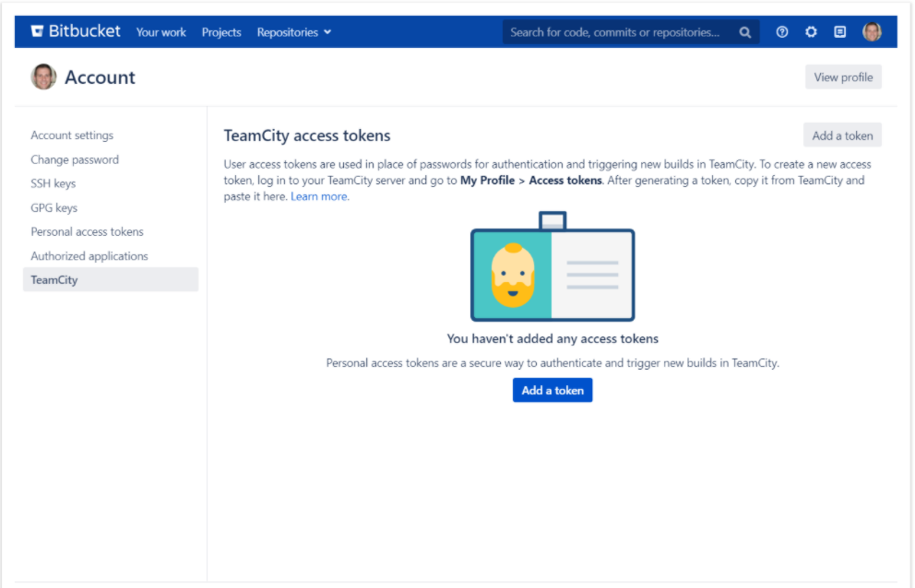
Task: Select Authorized applications in sidebar
Action: tap(89, 256)
